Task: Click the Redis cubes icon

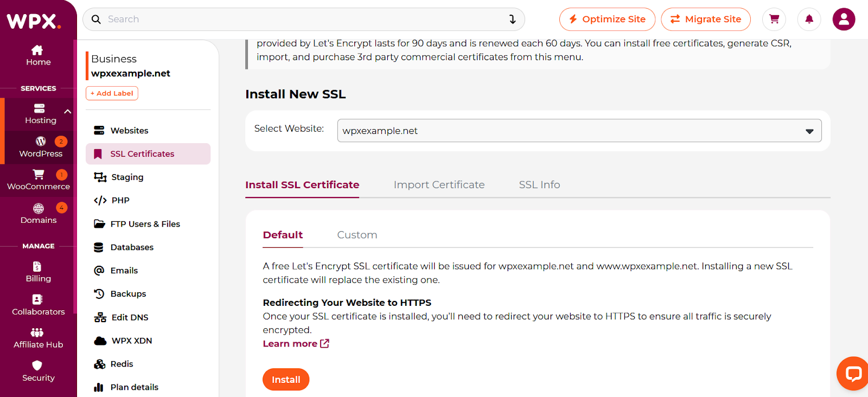Action: click(99, 364)
